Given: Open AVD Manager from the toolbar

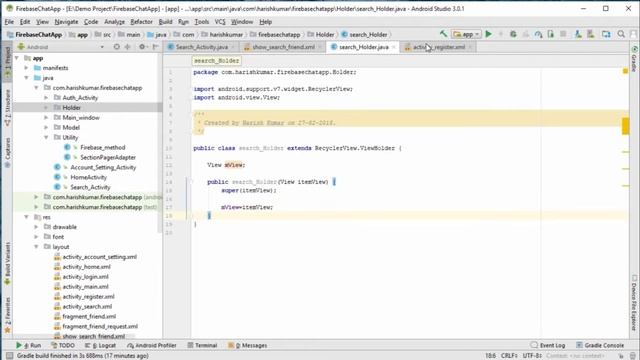Looking at the screenshot, I should pos(578,34).
